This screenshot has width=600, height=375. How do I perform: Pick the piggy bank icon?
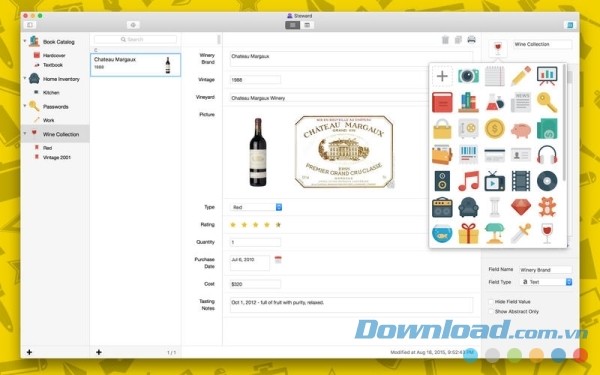click(x=521, y=130)
